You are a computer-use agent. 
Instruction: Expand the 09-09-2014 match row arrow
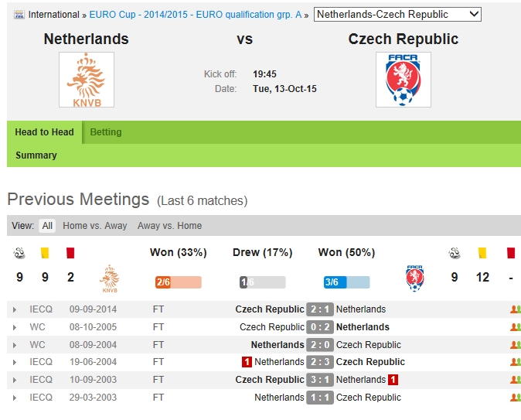tap(15, 309)
